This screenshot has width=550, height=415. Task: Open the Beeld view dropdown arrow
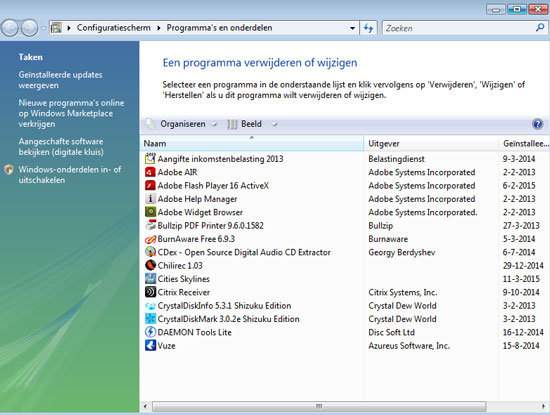point(275,124)
